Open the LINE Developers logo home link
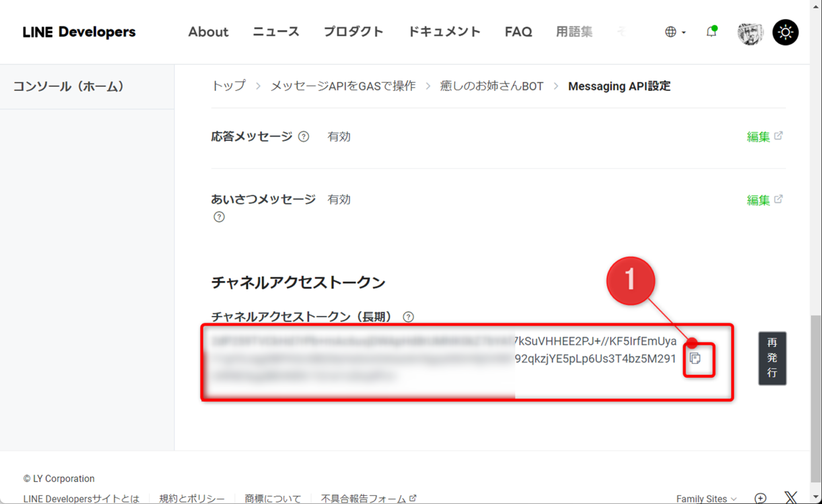 tap(79, 32)
